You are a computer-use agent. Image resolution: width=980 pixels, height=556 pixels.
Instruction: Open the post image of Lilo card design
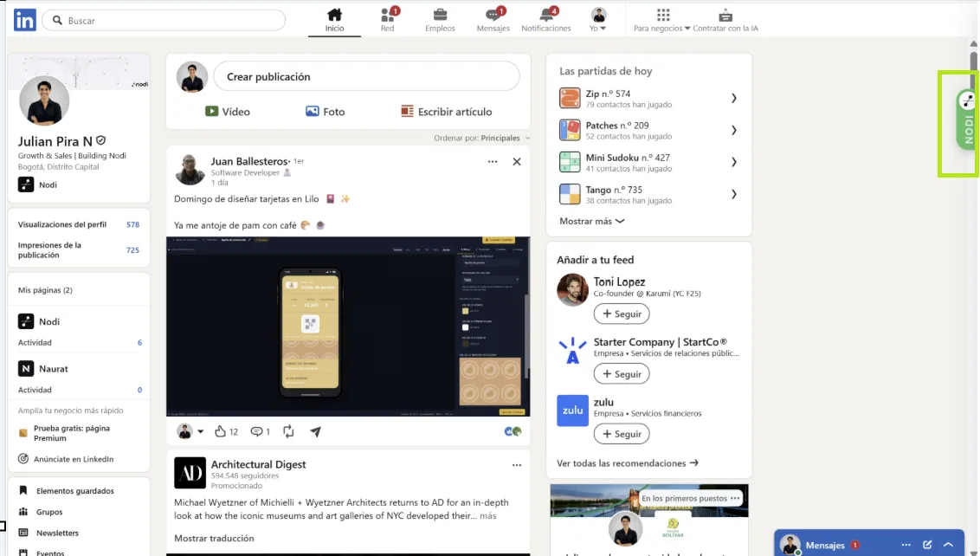[x=348, y=326]
